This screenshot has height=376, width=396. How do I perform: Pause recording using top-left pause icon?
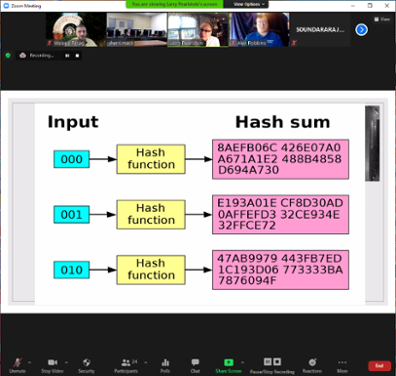click(67, 55)
